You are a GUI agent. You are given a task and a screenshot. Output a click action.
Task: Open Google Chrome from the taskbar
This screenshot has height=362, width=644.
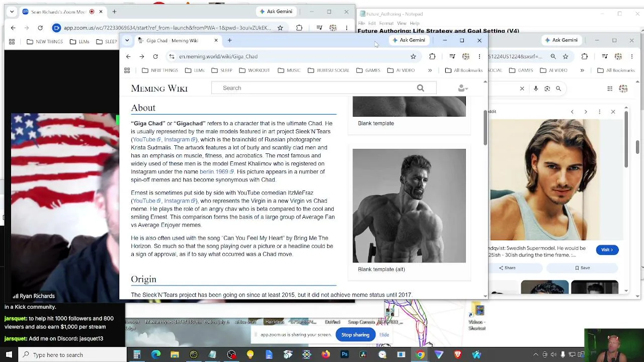coord(420,355)
